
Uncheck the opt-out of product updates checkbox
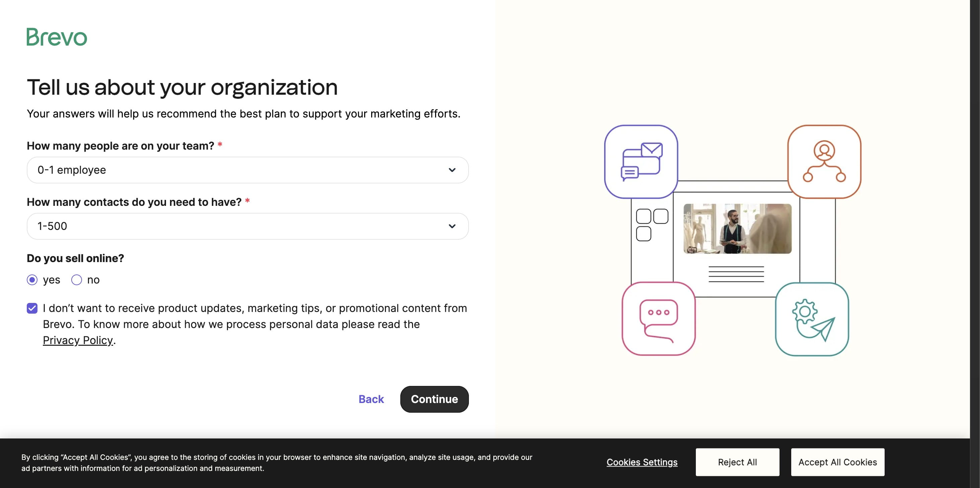[x=31, y=309]
